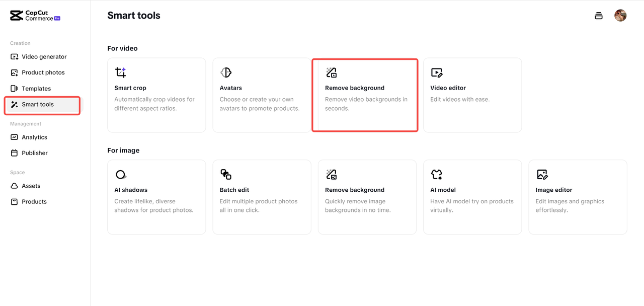Open Product photos from sidebar
The image size is (644, 306).
pos(43,72)
